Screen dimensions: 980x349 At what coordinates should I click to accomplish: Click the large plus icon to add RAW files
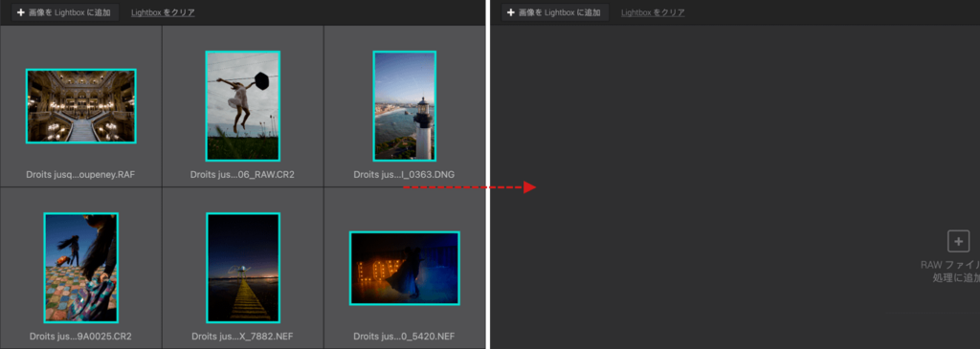[958, 241]
